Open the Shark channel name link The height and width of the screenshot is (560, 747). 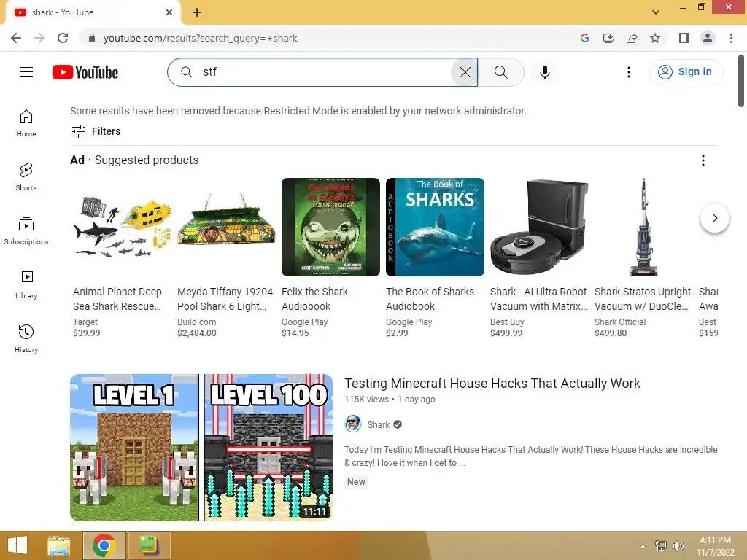[x=379, y=425]
